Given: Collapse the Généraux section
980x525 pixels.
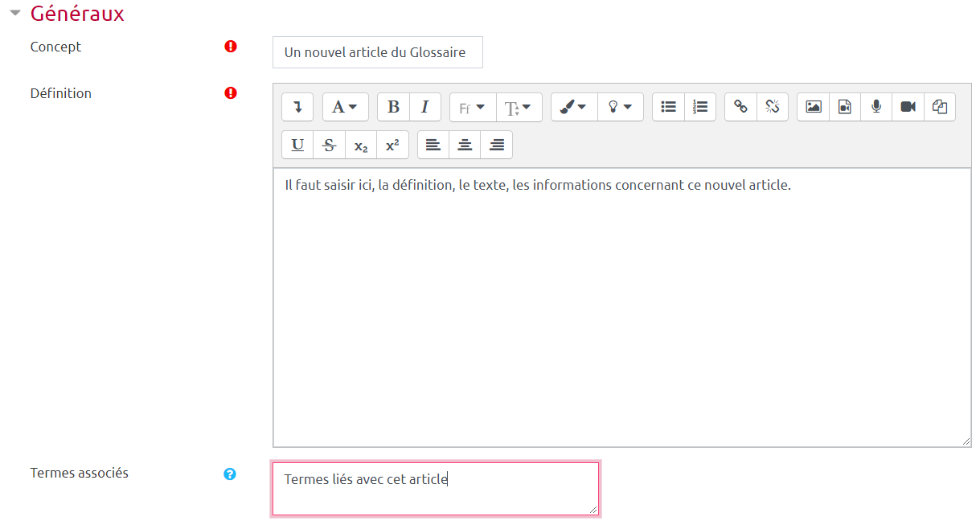Looking at the screenshot, I should pos(14,14).
